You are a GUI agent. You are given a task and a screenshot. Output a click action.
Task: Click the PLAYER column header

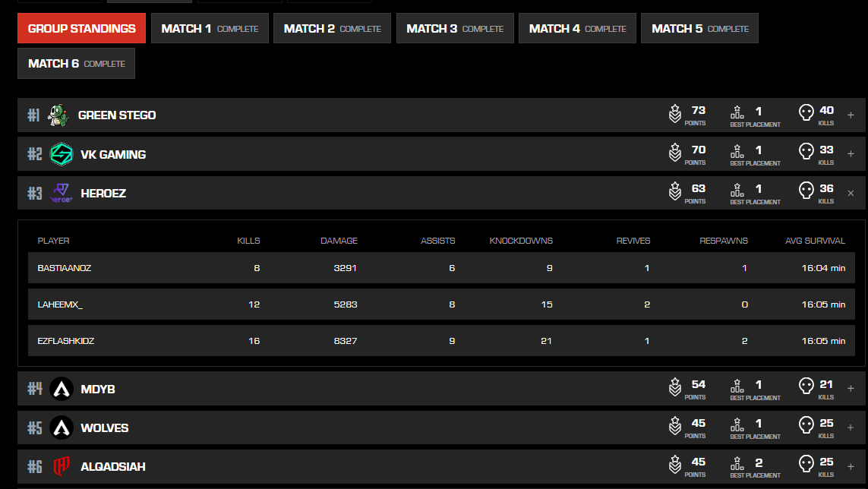[x=53, y=241]
